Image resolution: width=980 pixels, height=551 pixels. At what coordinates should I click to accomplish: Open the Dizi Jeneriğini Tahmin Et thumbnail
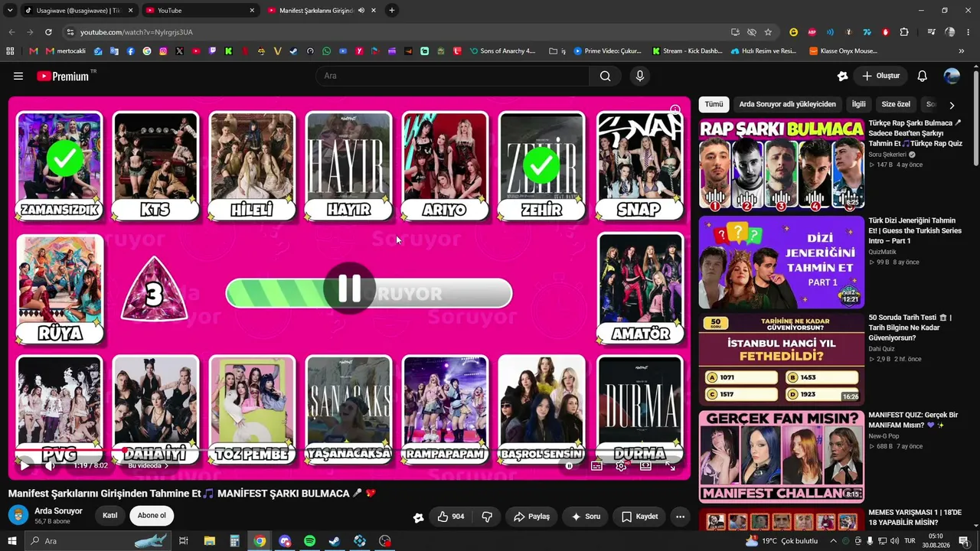782,262
